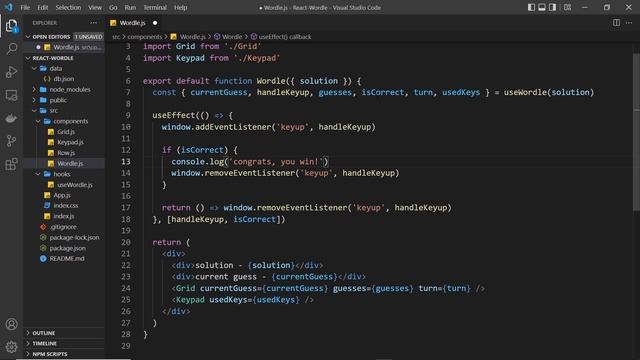This screenshot has width=640, height=360.
Task: Open editor more actions ellipsis
Action: point(629,23)
